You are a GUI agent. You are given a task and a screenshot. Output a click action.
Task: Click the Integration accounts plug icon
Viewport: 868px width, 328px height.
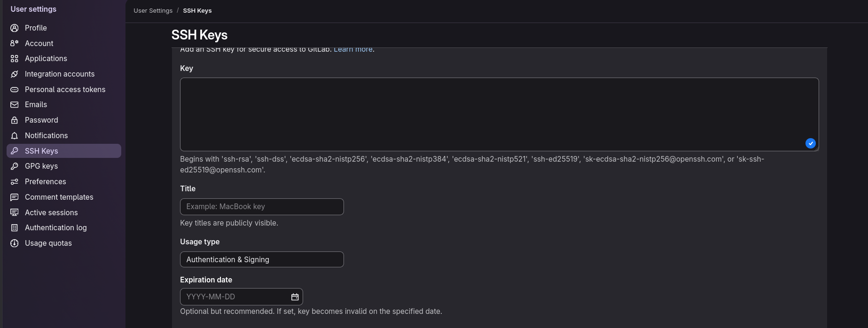(x=15, y=74)
